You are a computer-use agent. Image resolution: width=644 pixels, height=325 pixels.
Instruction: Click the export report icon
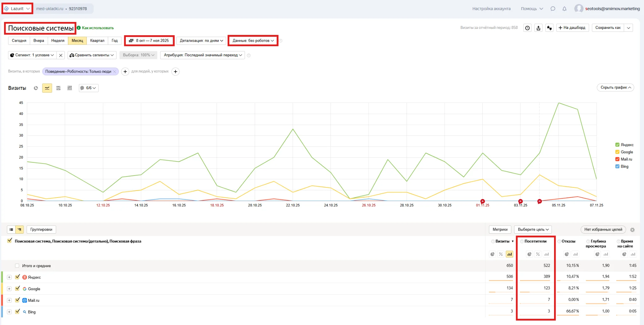pos(538,28)
